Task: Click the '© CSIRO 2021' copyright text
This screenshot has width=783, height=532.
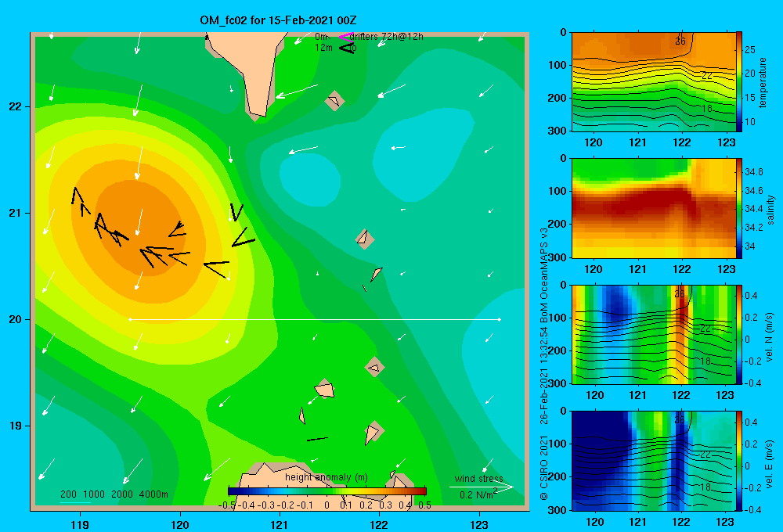Action: pos(544,468)
